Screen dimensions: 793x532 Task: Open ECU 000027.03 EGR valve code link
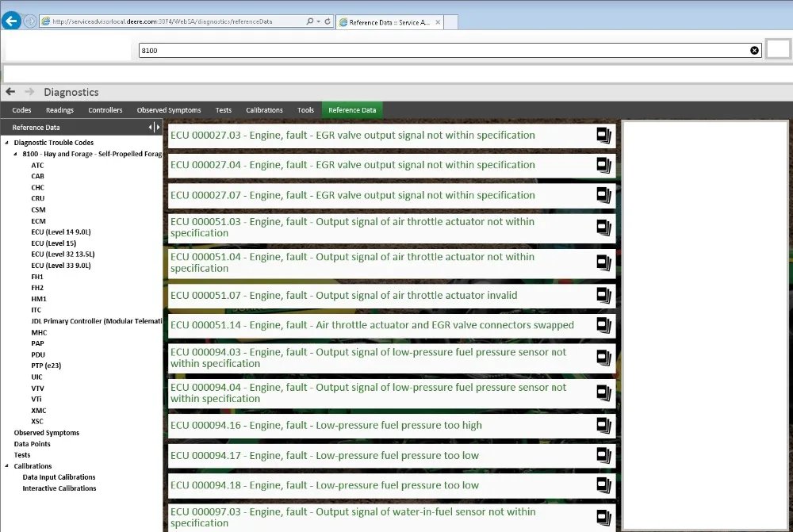pos(353,135)
